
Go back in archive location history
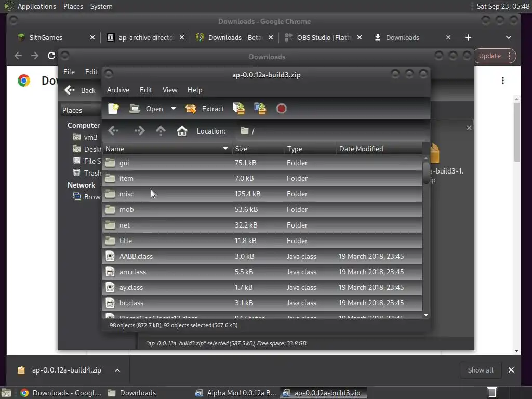113,130
